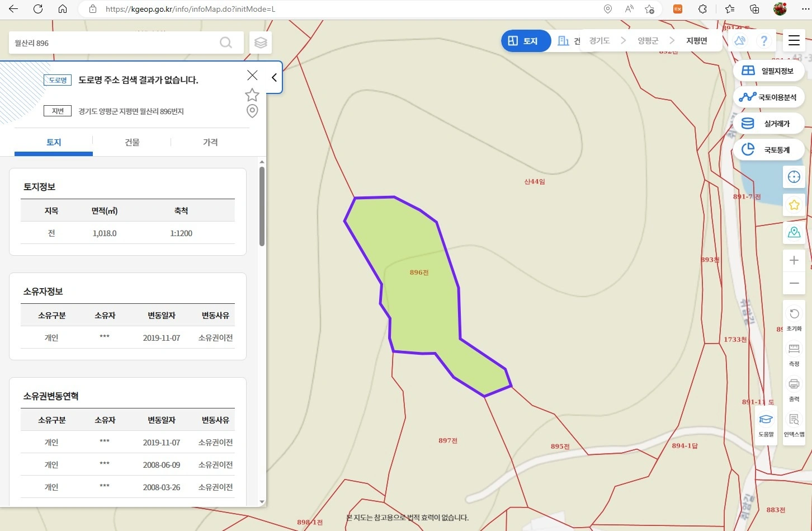Open browser profile avatar
The image size is (812, 531).
pos(780,9)
